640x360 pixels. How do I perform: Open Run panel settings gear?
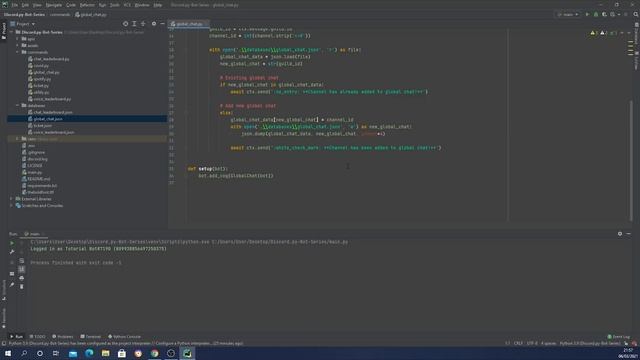point(620,234)
